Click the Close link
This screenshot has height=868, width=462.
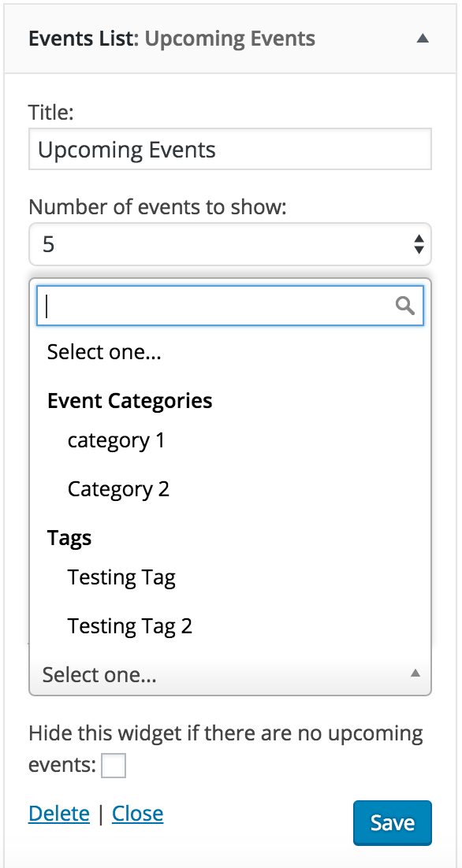point(137,813)
